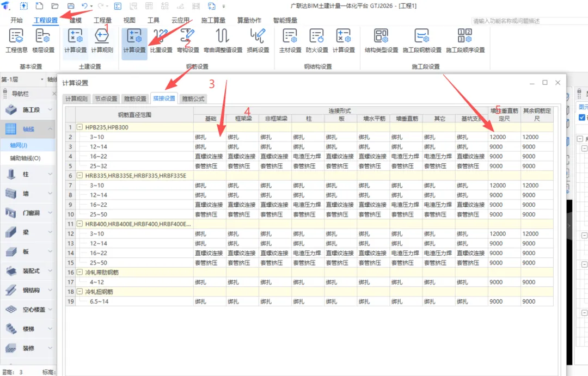
Task: Open 施工段顺序设置 icon
Action: pyautogui.click(x=465, y=41)
